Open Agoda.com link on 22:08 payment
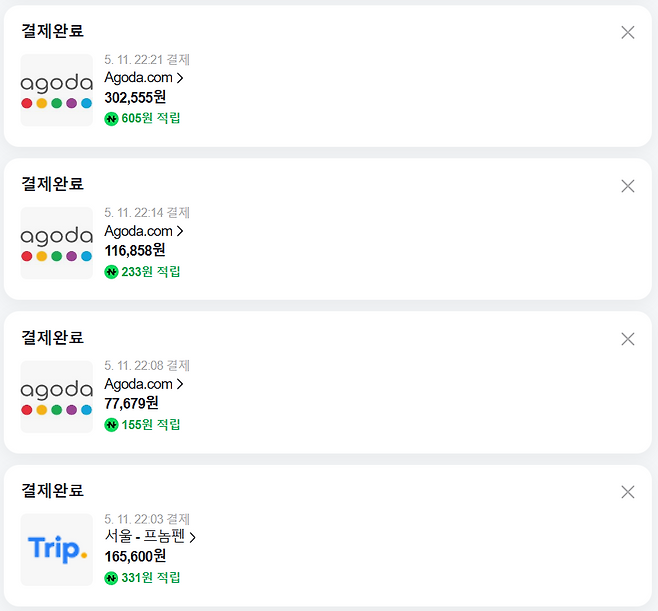This screenshot has height=611, width=658. point(144,384)
